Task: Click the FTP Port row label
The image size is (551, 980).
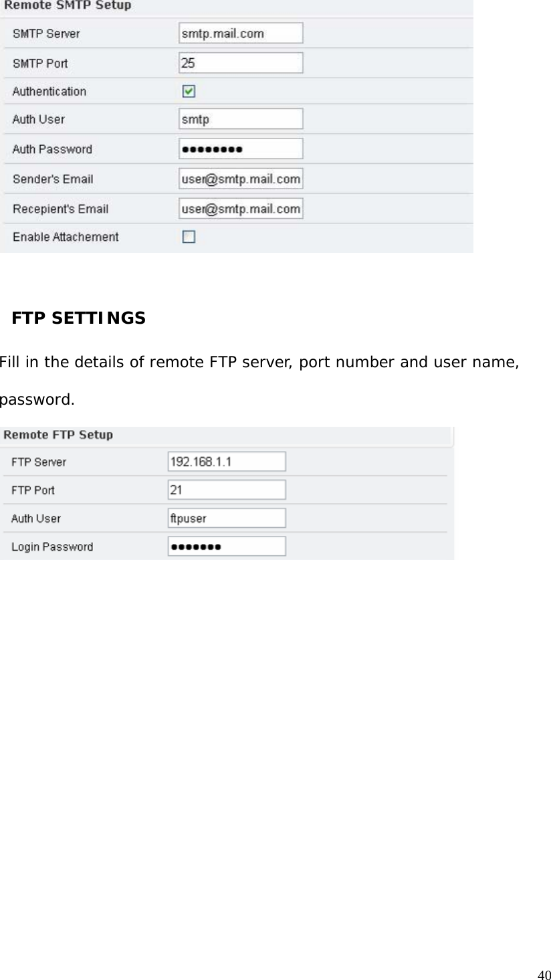Action: point(31,490)
